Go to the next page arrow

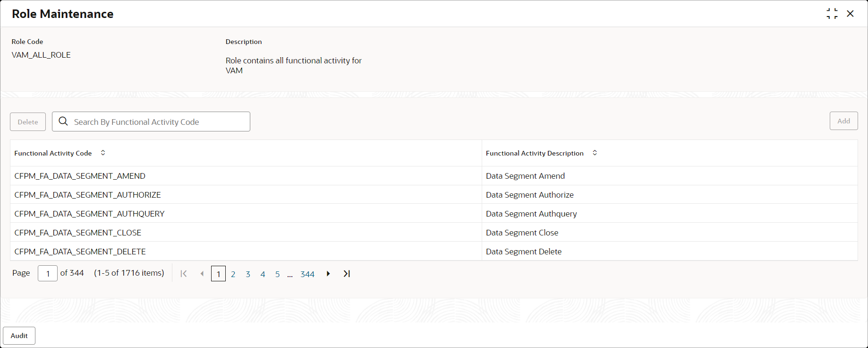coord(328,274)
